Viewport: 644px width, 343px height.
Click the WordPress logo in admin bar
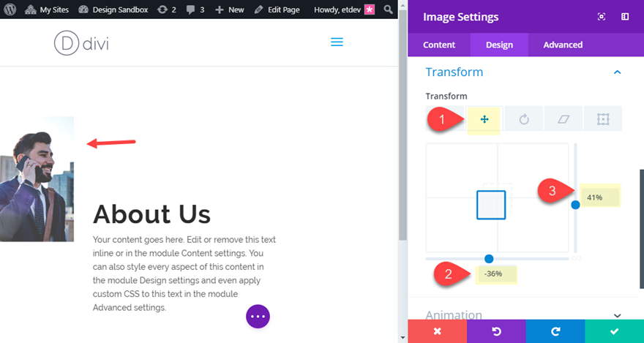tap(10, 10)
